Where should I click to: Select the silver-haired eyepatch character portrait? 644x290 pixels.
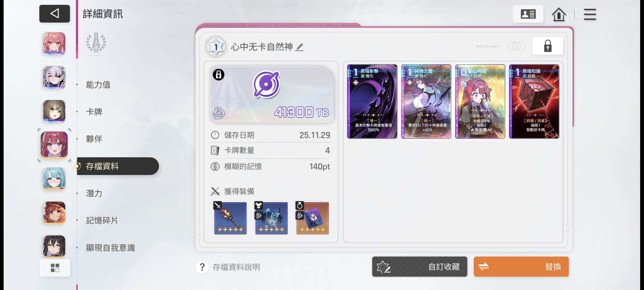click(54, 77)
